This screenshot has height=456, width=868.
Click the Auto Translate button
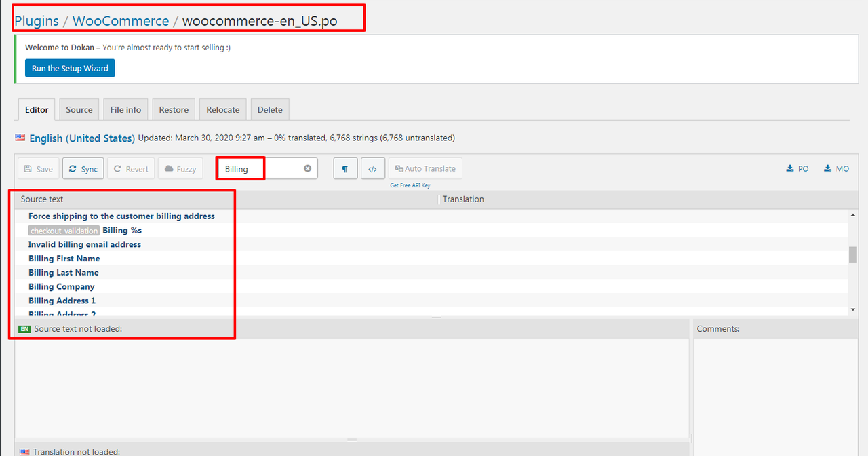[425, 168]
